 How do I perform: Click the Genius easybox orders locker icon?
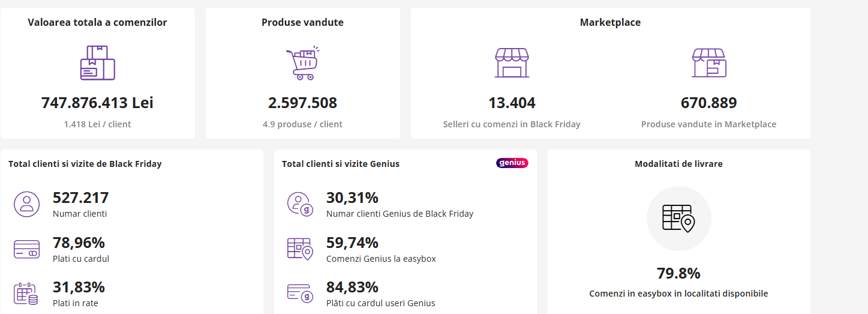[x=300, y=249]
